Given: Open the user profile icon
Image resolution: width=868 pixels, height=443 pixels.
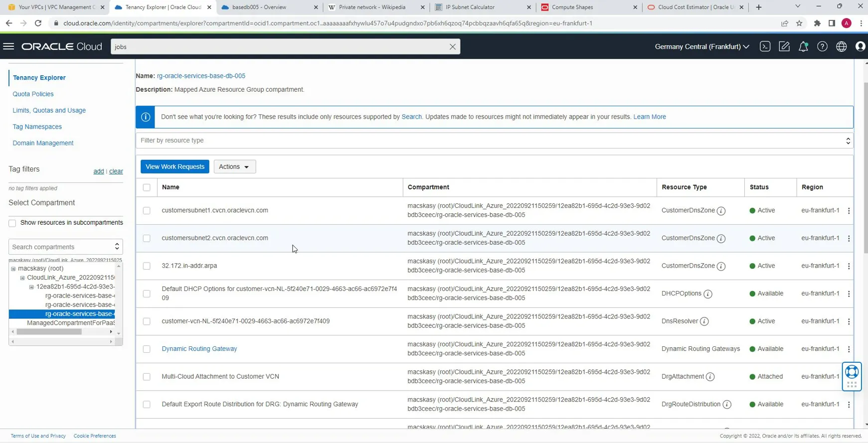Looking at the screenshot, I should 861,46.
